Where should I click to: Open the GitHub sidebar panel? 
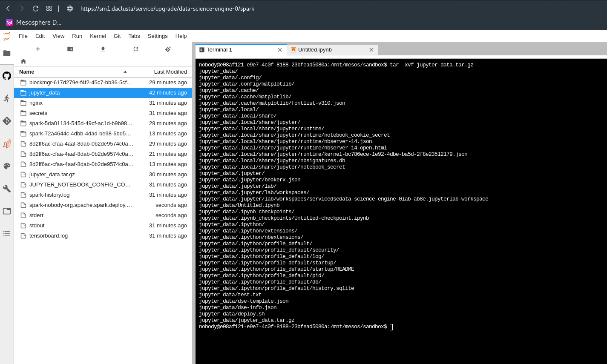(7, 76)
